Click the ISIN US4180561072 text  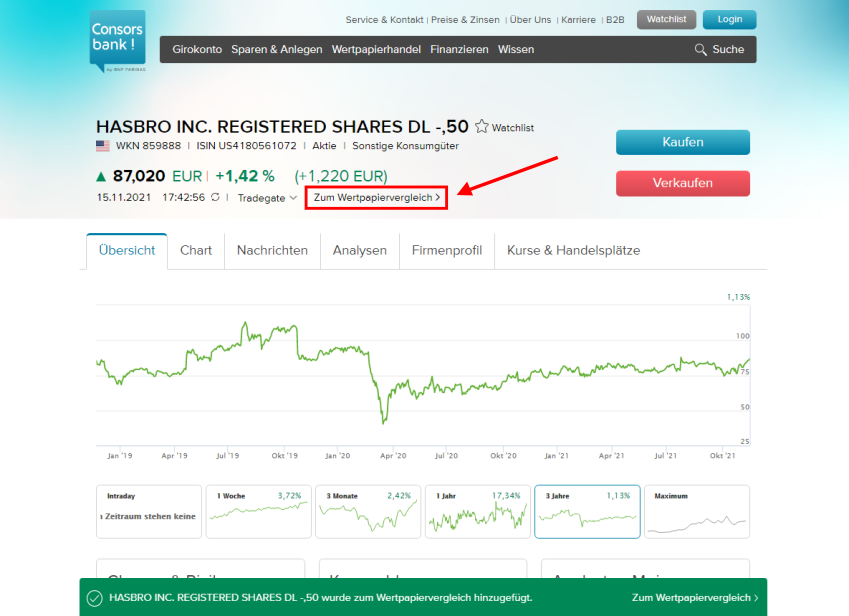click(x=246, y=146)
